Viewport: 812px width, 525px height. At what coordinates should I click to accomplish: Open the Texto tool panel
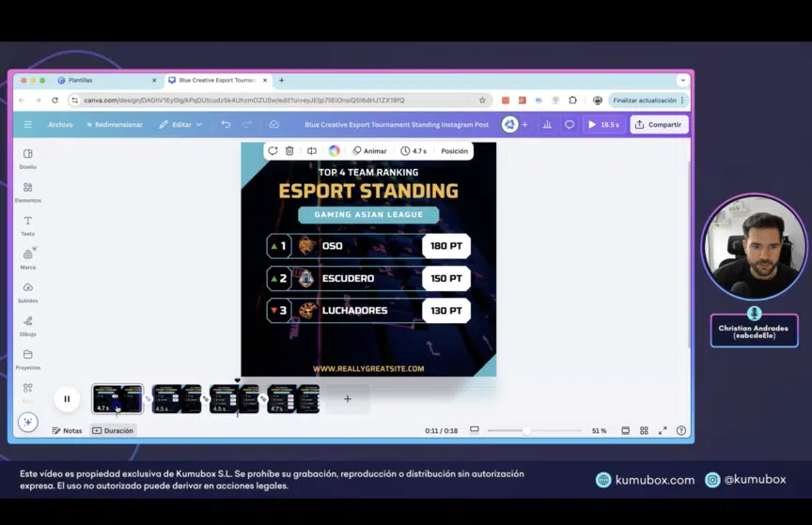click(x=28, y=225)
